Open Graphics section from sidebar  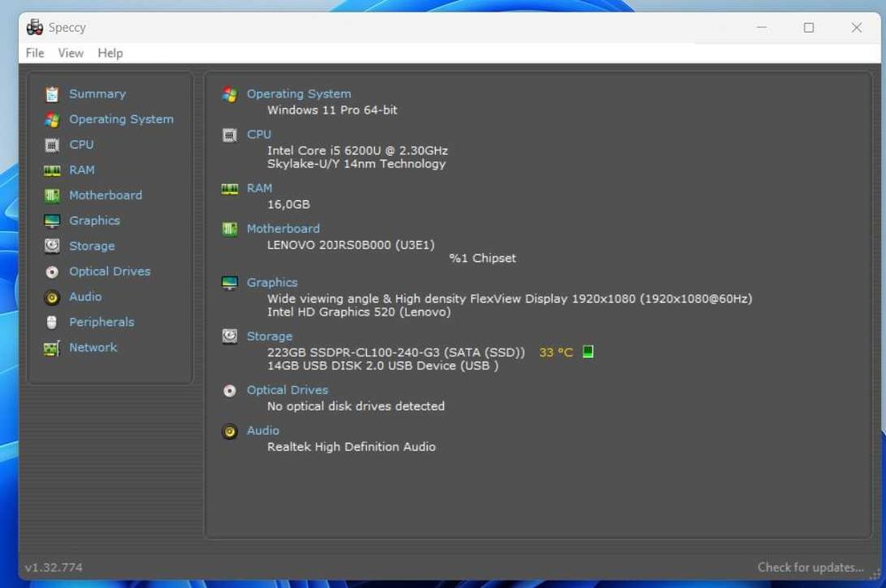[95, 220]
